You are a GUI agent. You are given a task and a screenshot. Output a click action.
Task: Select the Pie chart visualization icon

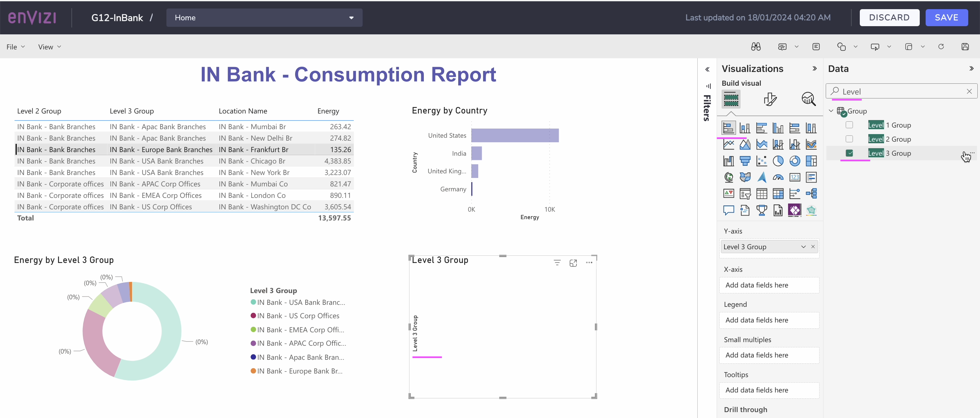[x=778, y=161]
